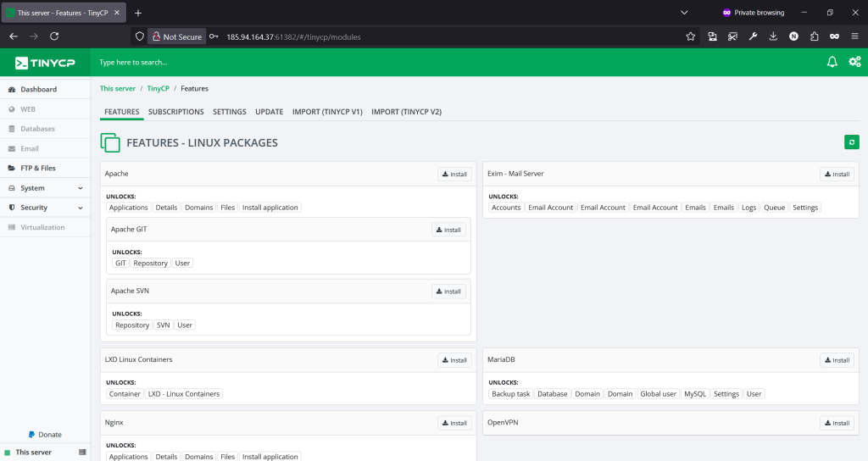Open the list all tabs dropdown arrow
The width and height of the screenshot is (868, 461).
click(x=684, y=13)
